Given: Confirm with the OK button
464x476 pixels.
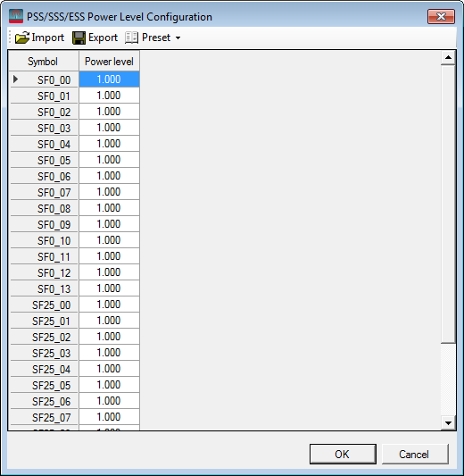Looking at the screenshot, I should (343, 455).
